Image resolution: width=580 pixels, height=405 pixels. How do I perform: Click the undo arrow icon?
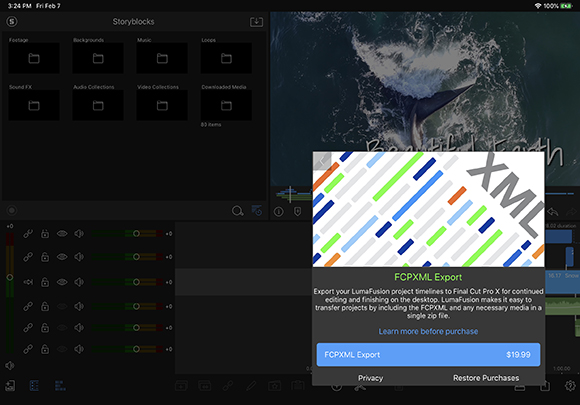click(x=553, y=212)
